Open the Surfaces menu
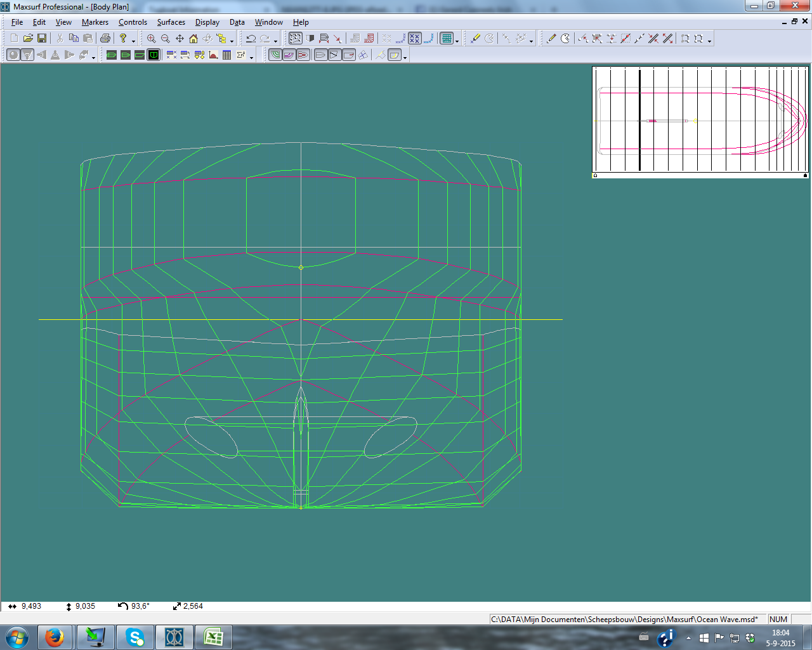 tap(171, 22)
